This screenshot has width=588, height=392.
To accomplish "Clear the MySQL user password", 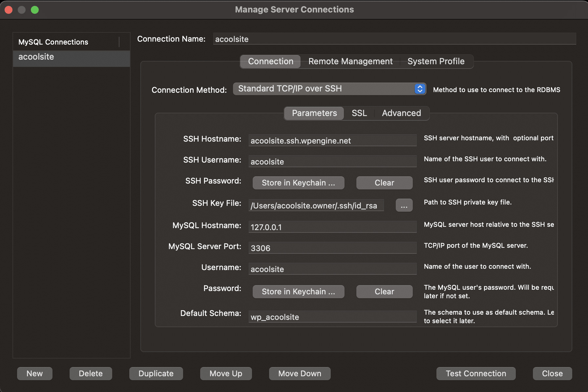I will [x=384, y=291].
